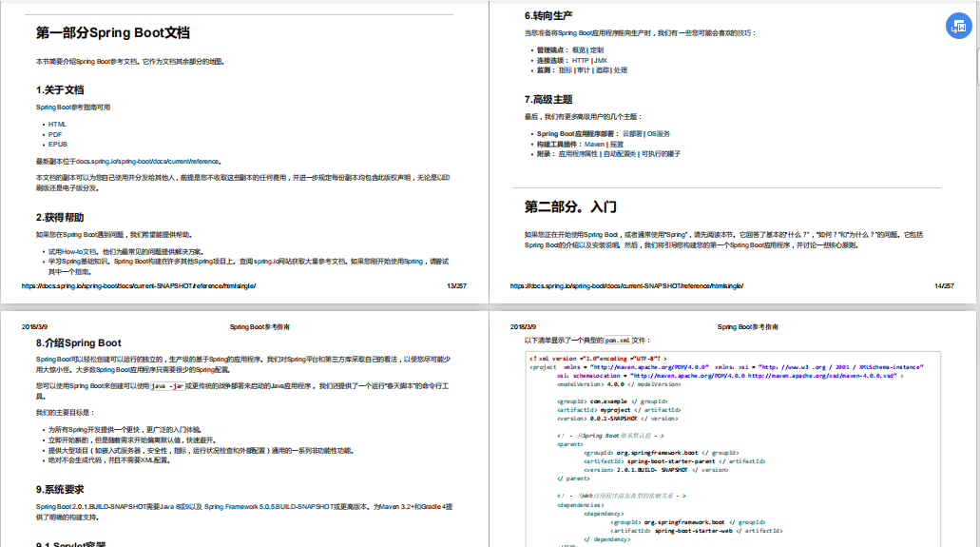Click the spring-boot-starter-parent artifactId line
Image resolution: width=980 pixels, height=547 pixels.
click(674, 461)
